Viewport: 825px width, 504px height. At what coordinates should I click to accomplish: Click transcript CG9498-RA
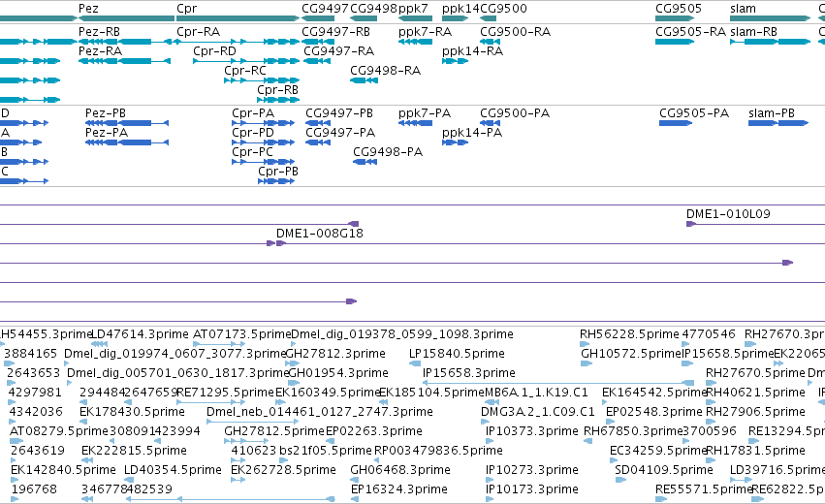coord(385,71)
